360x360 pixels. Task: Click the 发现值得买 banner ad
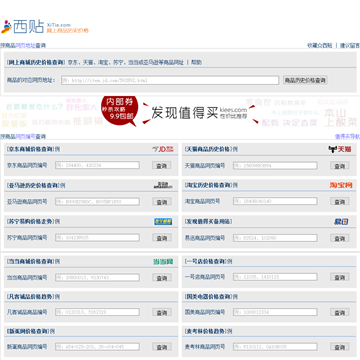180,112
